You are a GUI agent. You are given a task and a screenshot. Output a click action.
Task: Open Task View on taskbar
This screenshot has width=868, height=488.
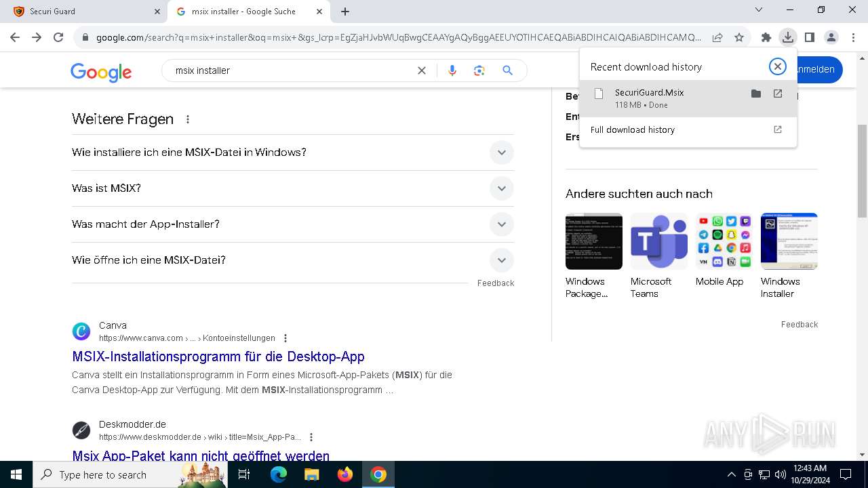(x=244, y=474)
